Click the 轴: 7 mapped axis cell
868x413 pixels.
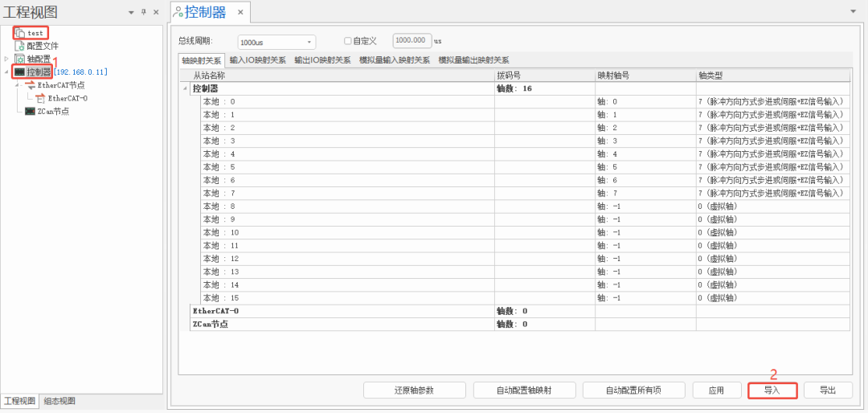645,193
